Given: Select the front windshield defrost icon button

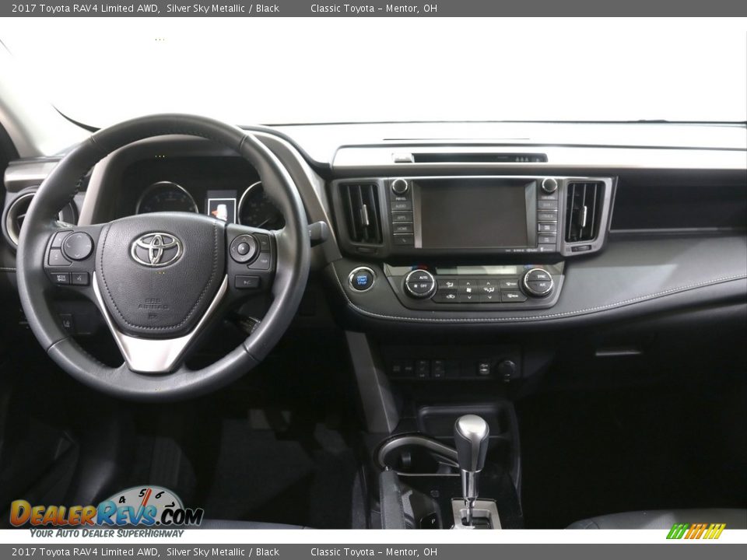Looking at the screenshot, I should pyautogui.click(x=510, y=283).
